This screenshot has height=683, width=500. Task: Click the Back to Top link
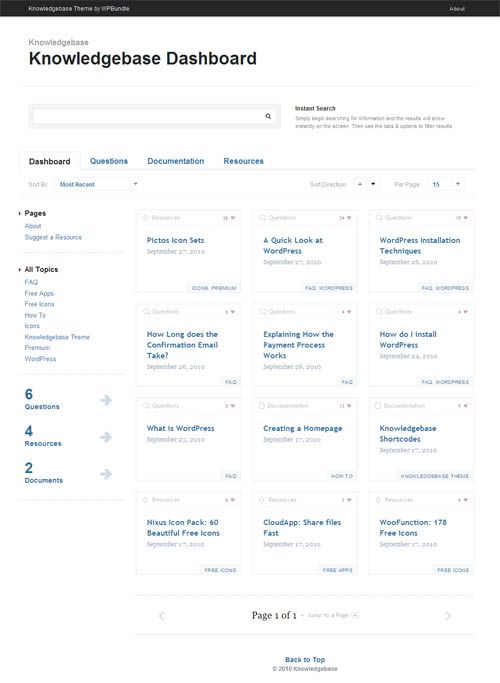click(305, 659)
